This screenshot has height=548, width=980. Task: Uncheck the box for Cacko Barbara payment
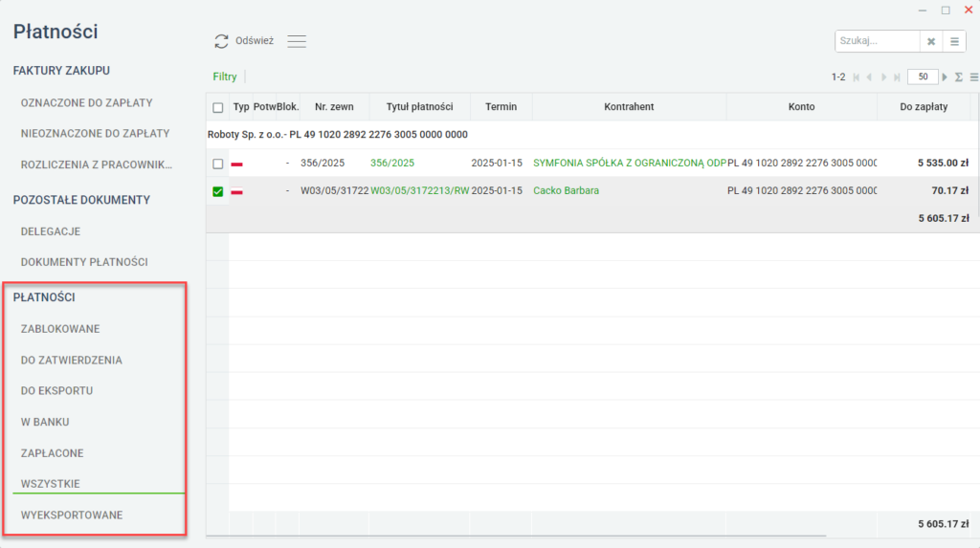217,191
